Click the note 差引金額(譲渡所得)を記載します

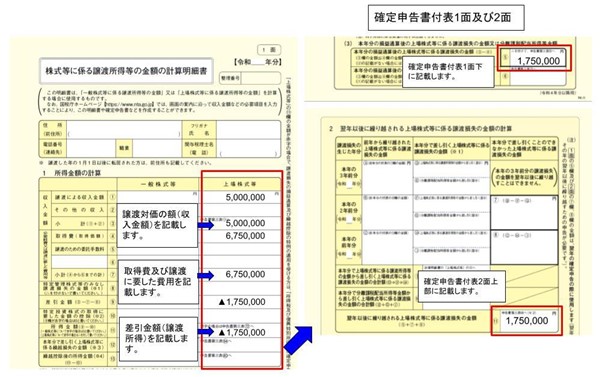click(158, 339)
